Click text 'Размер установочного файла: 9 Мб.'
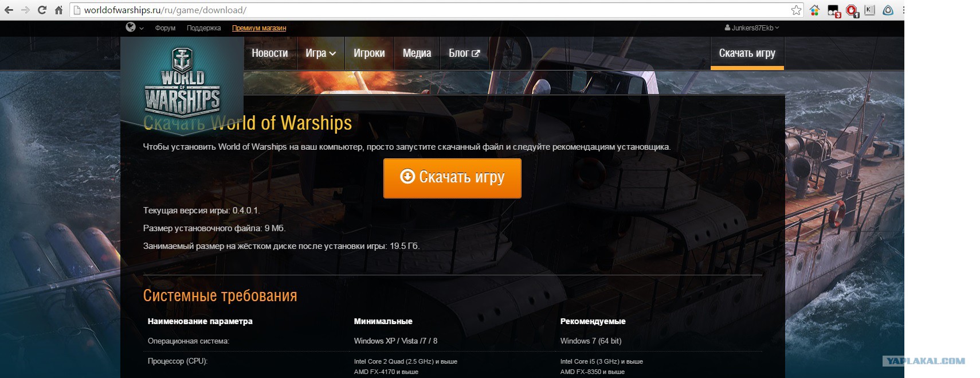 (214, 228)
